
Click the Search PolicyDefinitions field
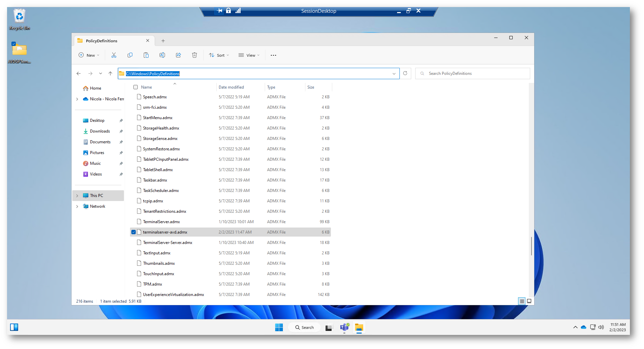472,73
